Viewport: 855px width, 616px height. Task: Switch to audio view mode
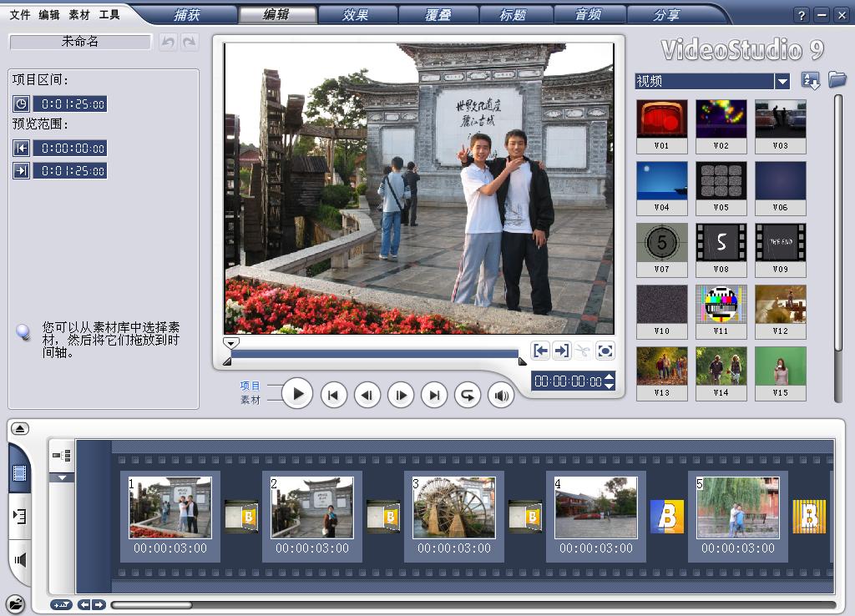20,558
